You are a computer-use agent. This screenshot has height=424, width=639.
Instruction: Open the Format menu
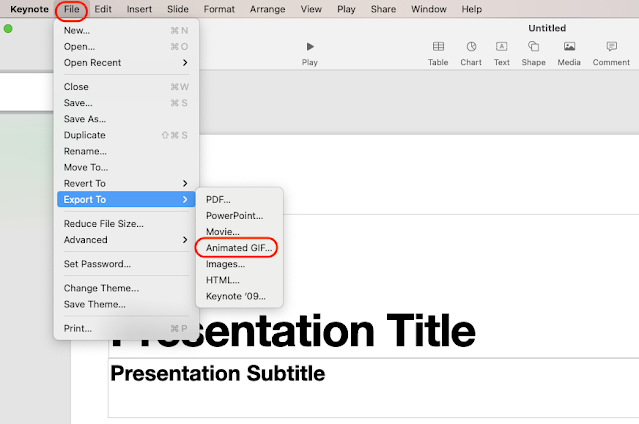pyautogui.click(x=219, y=9)
